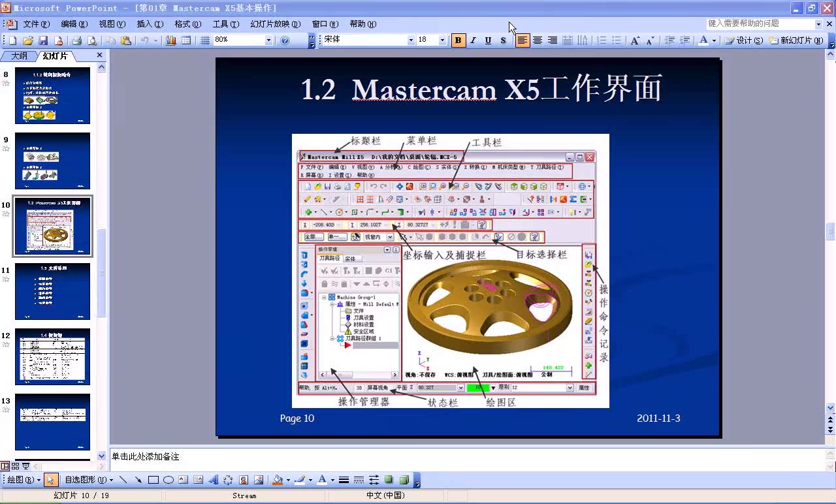Center the text alignment
The image size is (836, 504).
[x=537, y=40]
